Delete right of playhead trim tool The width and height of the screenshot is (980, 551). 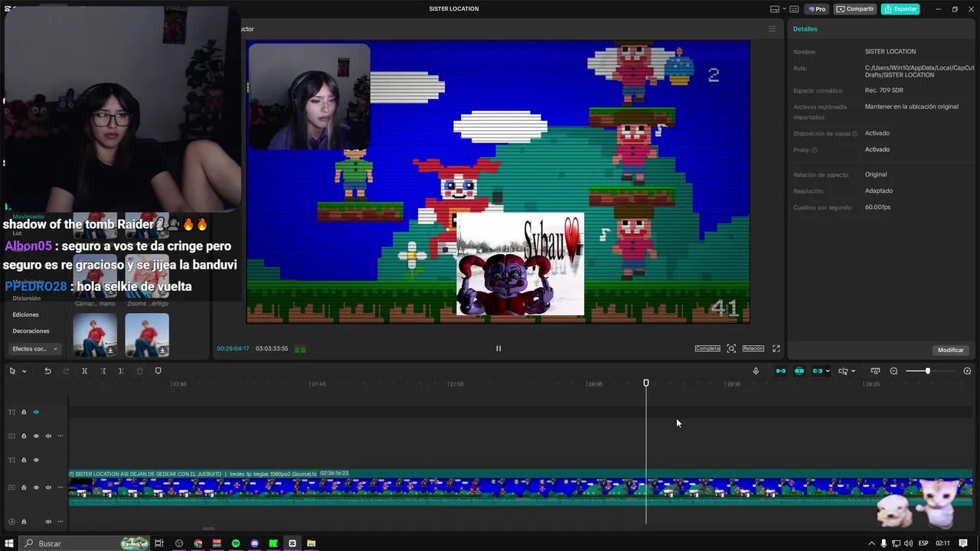(121, 371)
